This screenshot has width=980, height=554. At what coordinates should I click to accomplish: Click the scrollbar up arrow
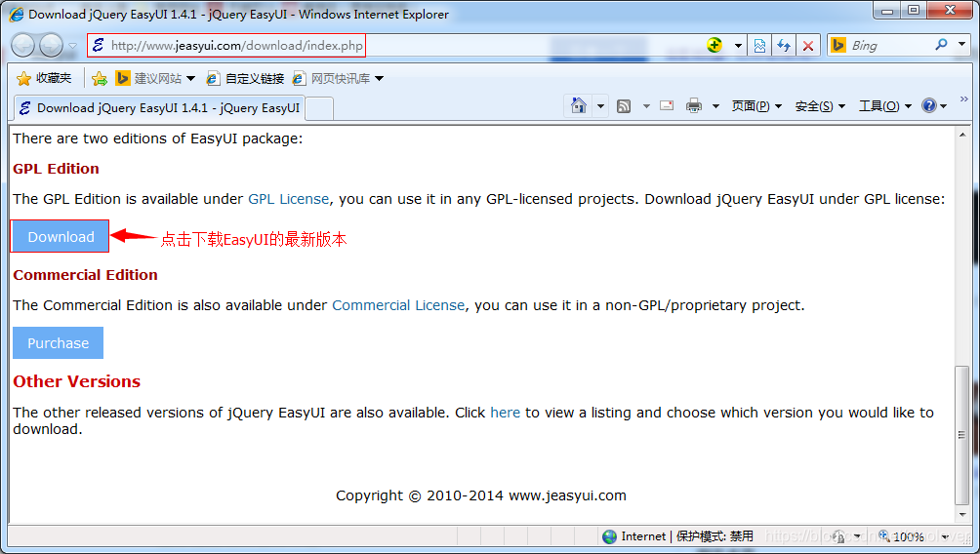coord(961,135)
